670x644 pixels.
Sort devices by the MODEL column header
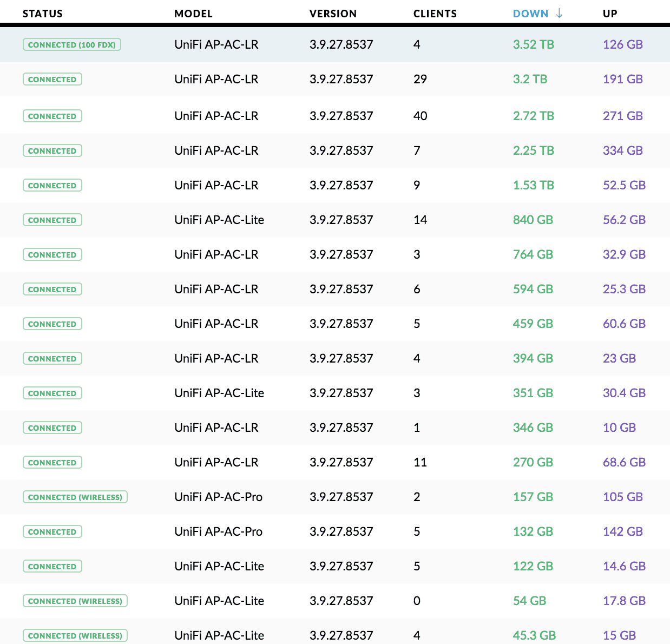[193, 14]
